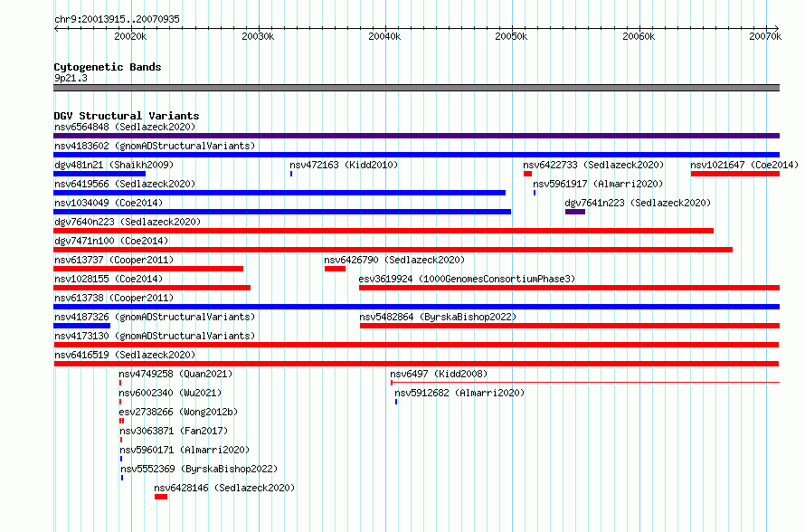Click the nsv4749258 (Quan2021) label
Viewport: 805px width, 532px height.
175,374
